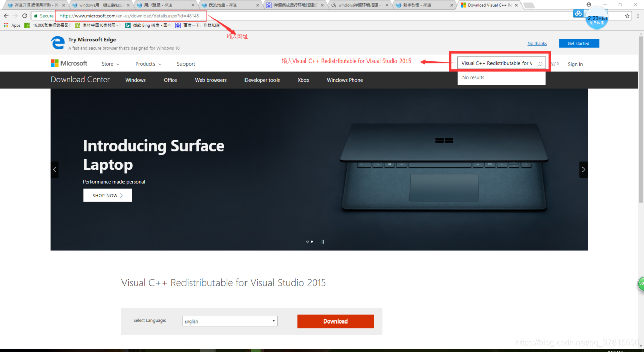644x352 pixels.
Task: Click the Introducing Surface Laptop headline
Action: tap(154, 155)
